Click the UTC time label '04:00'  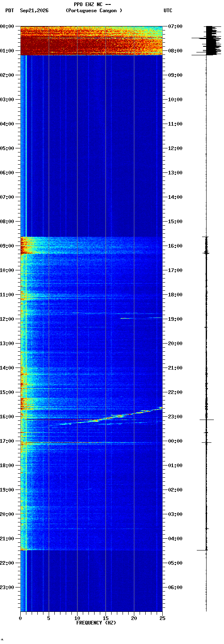(175, 539)
